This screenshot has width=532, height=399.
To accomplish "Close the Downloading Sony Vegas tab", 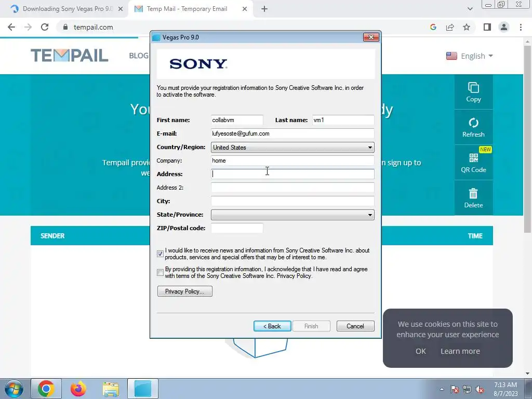I will 121,9.
